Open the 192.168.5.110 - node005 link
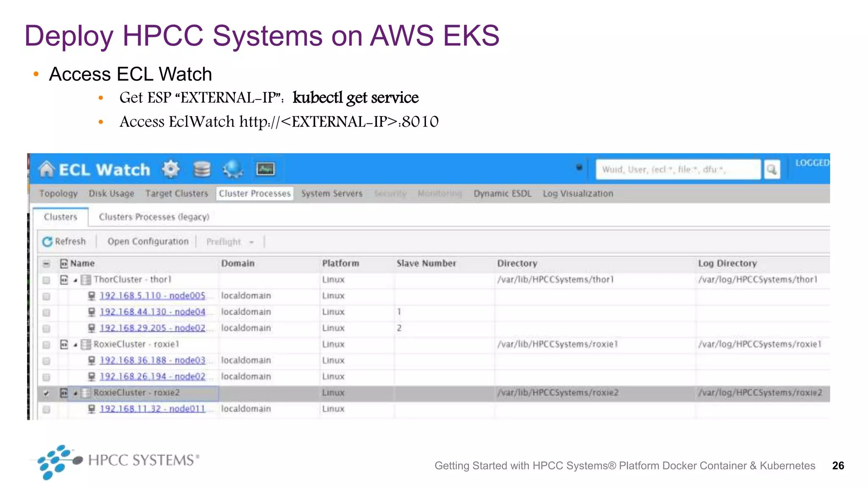This screenshot has width=868, height=488. 152,296
